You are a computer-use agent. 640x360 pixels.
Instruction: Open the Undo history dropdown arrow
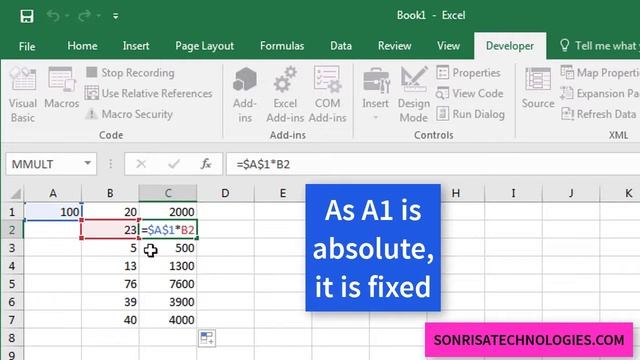pos(67,16)
